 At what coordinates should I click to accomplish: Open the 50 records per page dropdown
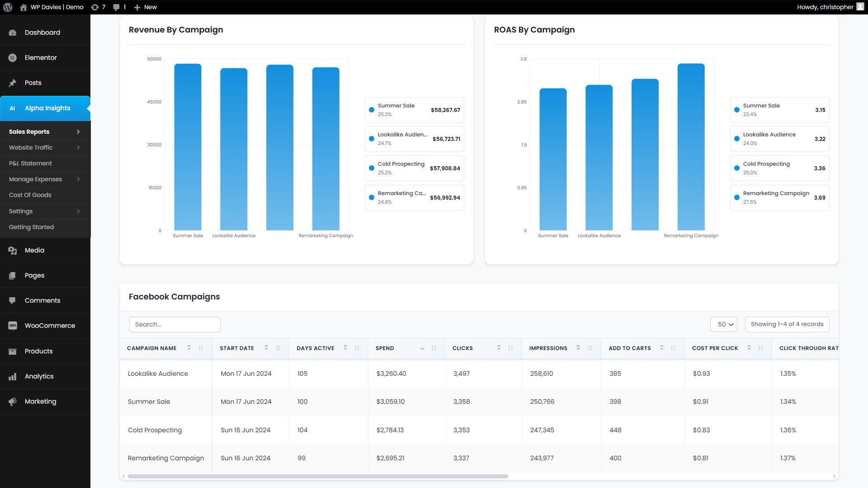[724, 324]
